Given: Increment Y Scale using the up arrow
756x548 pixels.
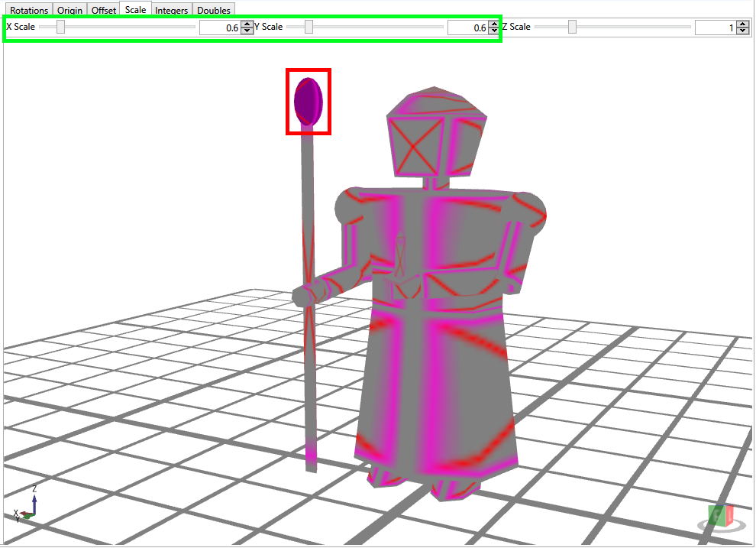Looking at the screenshot, I should click(x=494, y=24).
